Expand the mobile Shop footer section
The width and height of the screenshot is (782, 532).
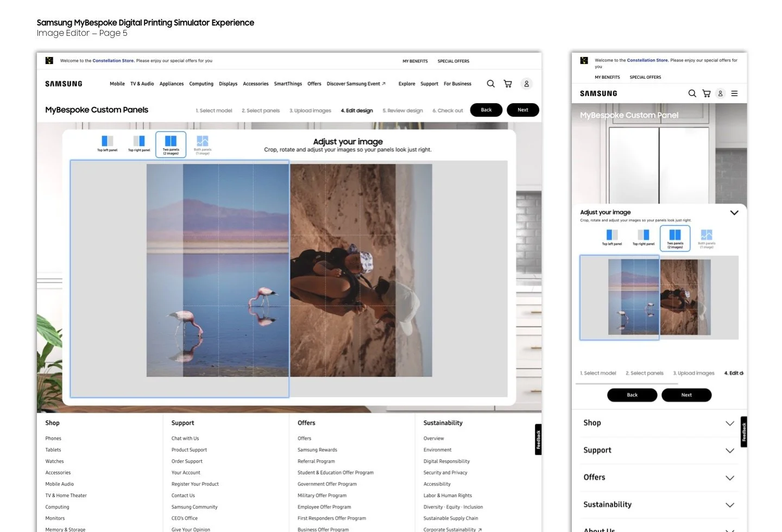tap(659, 423)
